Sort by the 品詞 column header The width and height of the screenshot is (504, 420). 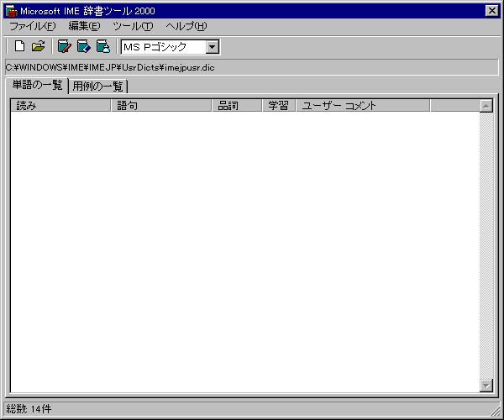pyautogui.click(x=237, y=105)
